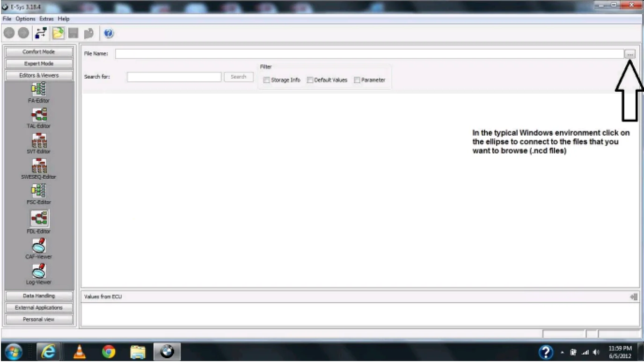The width and height of the screenshot is (644, 362).
Task: Open Google Chrome from taskbar
Action: click(x=109, y=352)
